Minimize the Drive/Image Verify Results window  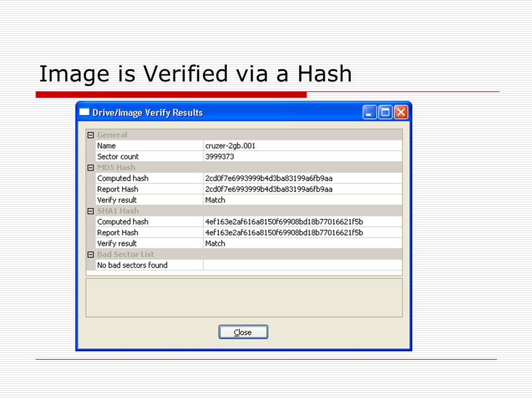click(x=370, y=112)
